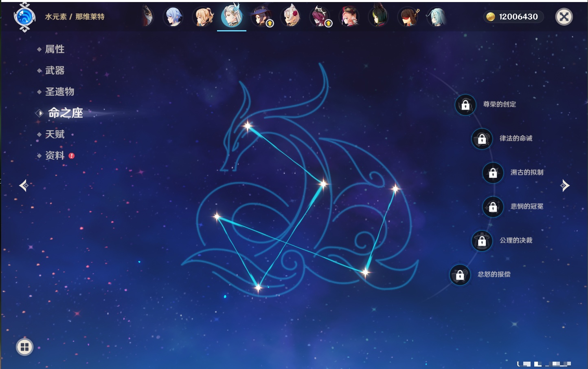Go to the next character with right arrow
Image resolution: width=588 pixels, height=369 pixels.
tap(565, 186)
